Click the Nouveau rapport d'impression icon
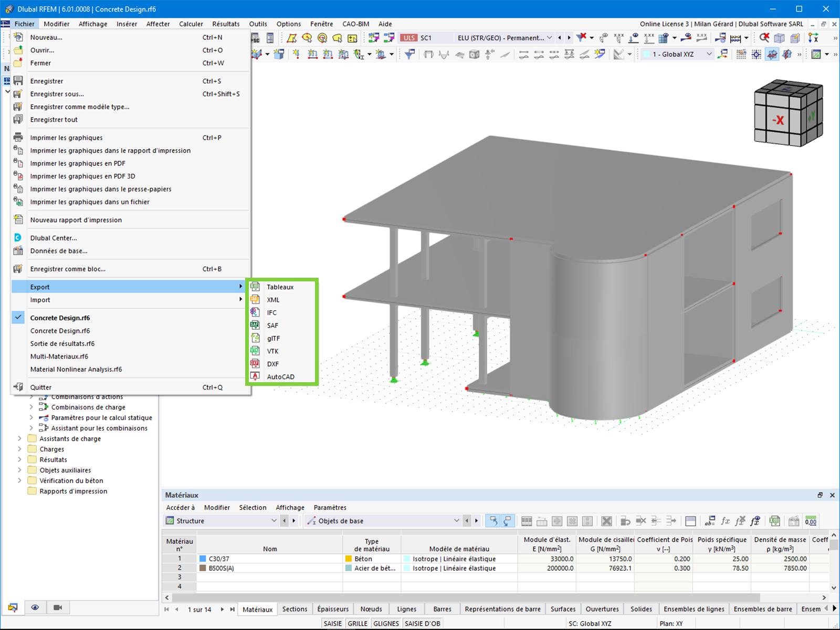Screen dimensions: 840x630 [x=18, y=219]
